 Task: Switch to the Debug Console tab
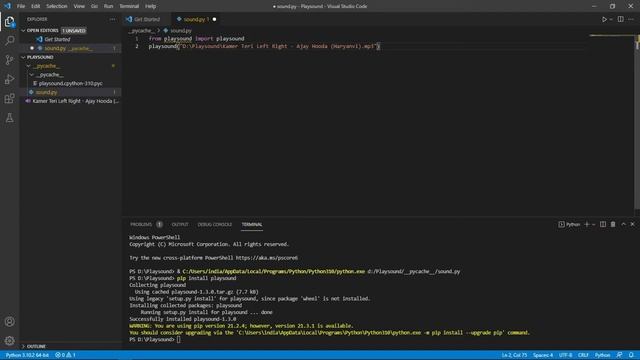215,224
